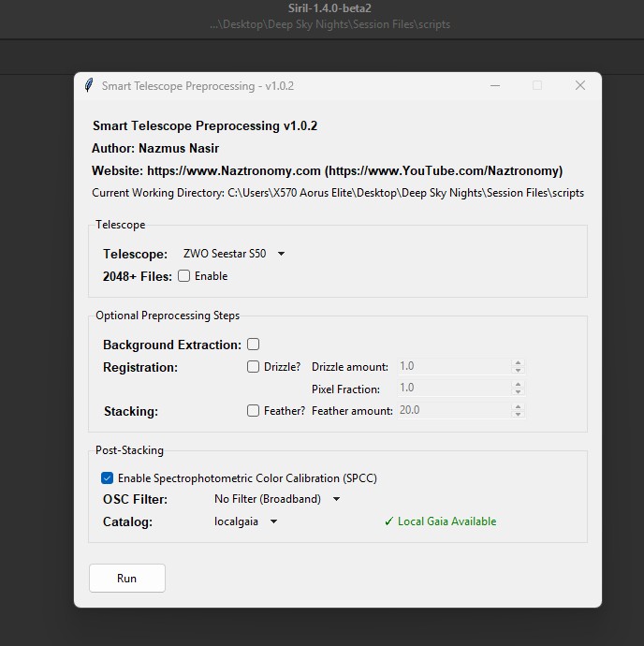This screenshot has height=646, width=644.
Task: Open the Catalog dropdown showing localgaia
Action: [245, 521]
